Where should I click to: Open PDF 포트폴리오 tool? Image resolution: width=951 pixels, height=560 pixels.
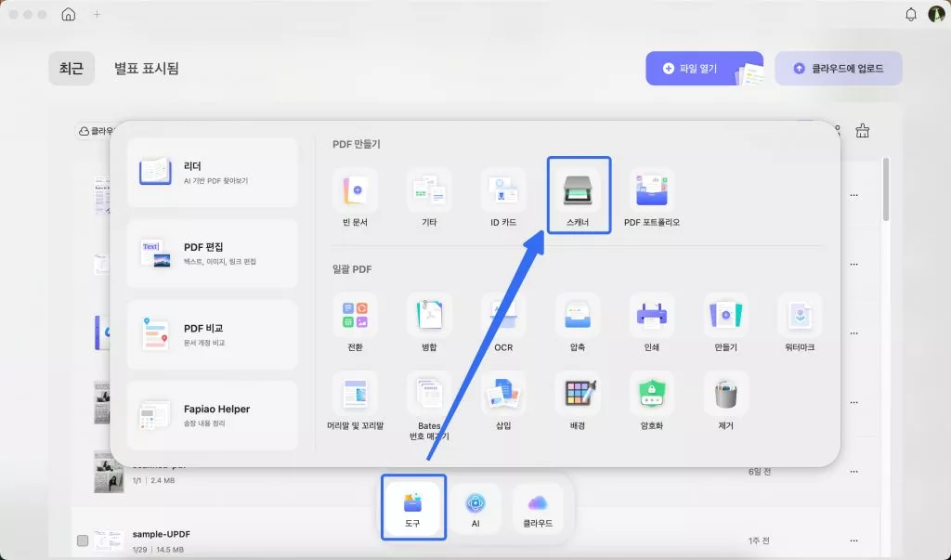tap(652, 198)
